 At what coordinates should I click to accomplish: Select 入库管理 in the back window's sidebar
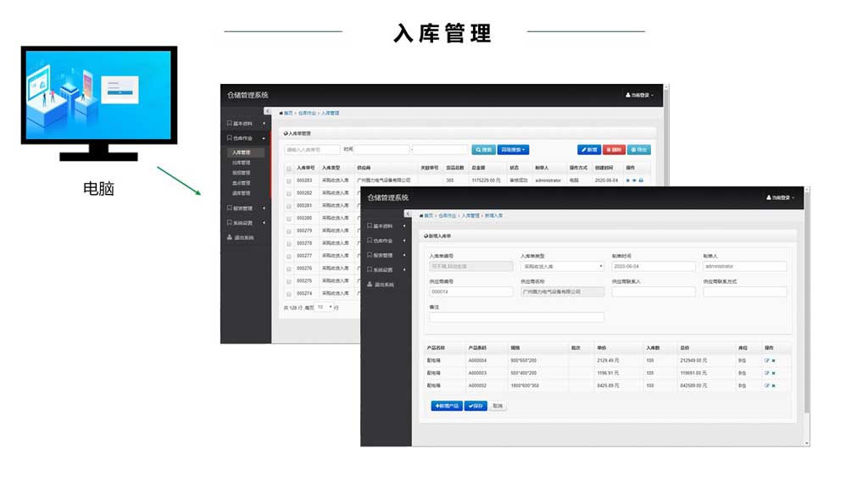pos(242,152)
